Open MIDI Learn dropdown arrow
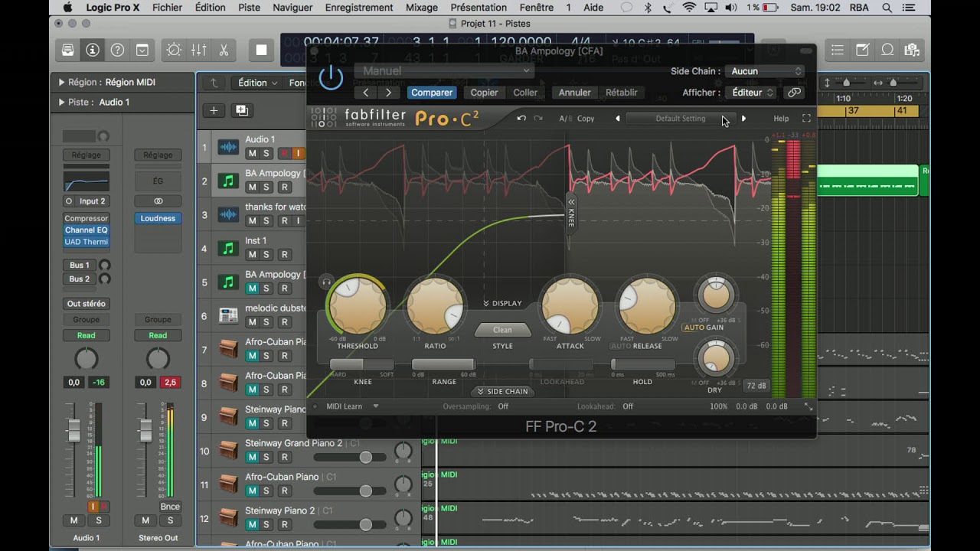The image size is (980, 551). tap(376, 406)
